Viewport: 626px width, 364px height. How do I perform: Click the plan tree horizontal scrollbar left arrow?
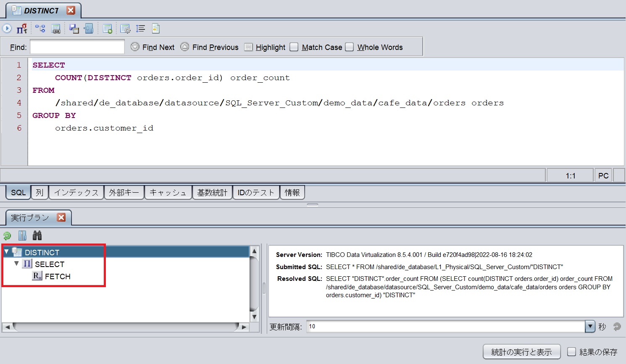click(x=7, y=327)
